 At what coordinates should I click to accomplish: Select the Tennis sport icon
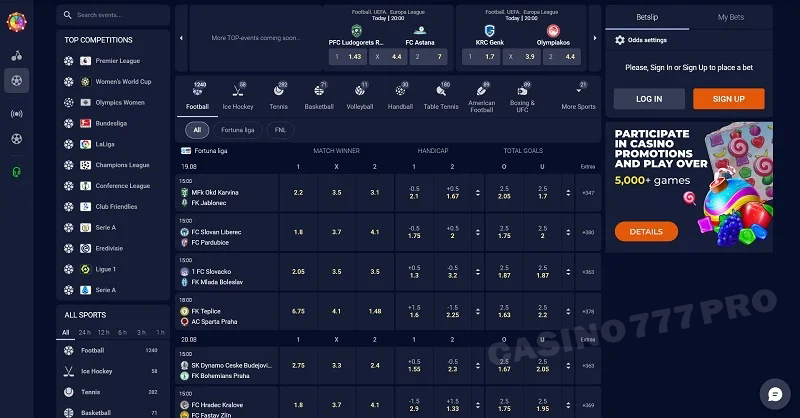coord(279,90)
